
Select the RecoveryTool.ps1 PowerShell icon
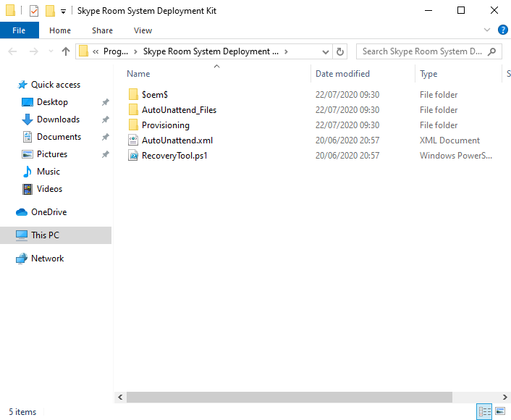(x=133, y=156)
